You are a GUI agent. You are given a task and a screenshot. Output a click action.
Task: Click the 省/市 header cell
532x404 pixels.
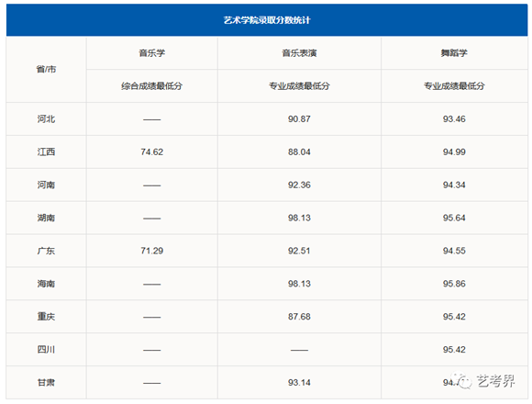point(46,70)
